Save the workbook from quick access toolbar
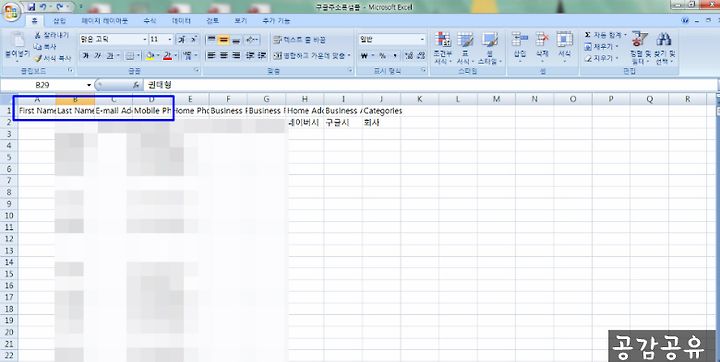Image resolution: width=720 pixels, height=362 pixels. (x=31, y=7)
